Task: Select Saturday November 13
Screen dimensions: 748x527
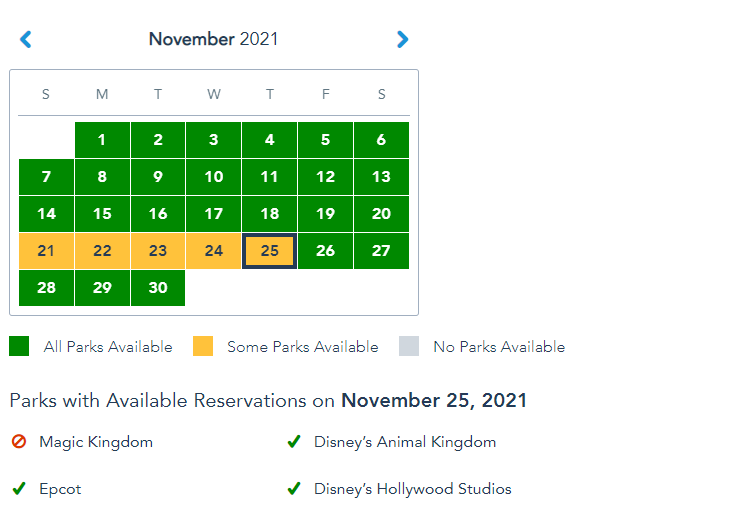Action: pos(381,178)
